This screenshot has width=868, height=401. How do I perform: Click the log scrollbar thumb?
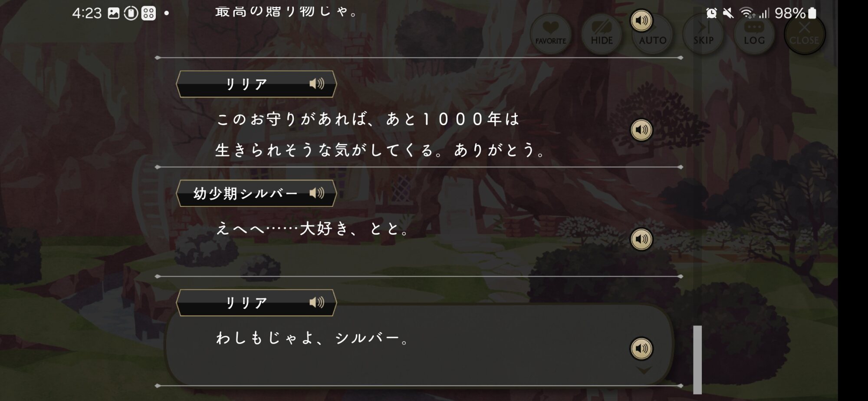click(x=697, y=359)
